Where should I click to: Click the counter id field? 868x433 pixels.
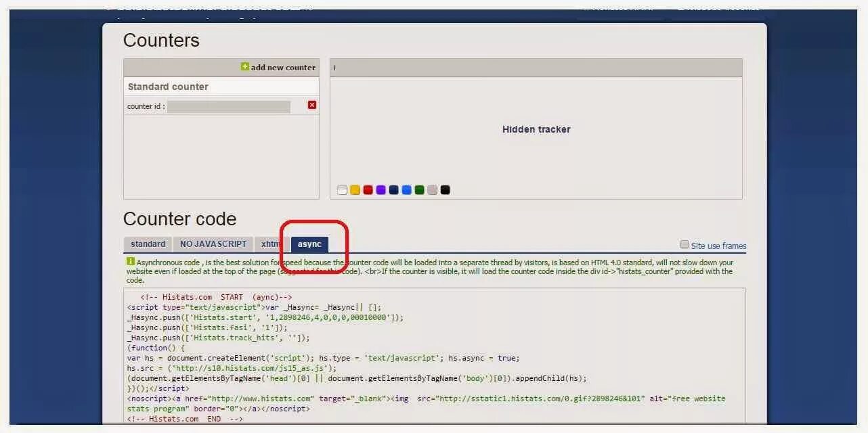point(229,106)
